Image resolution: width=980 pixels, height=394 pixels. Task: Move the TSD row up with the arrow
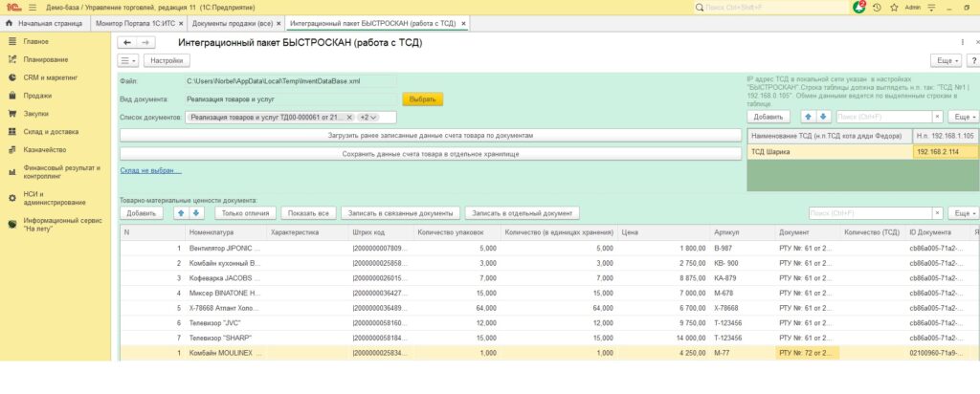tap(806, 117)
